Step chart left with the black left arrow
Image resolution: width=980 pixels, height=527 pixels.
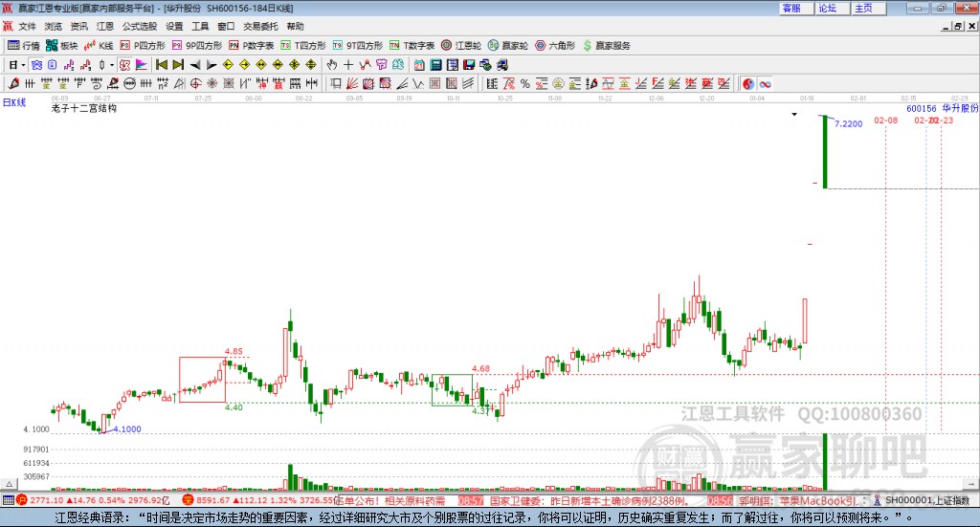click(195, 65)
